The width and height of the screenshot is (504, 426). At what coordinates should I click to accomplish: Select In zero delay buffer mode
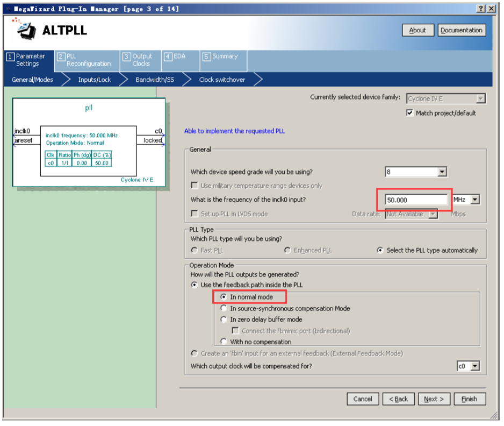[x=224, y=319]
